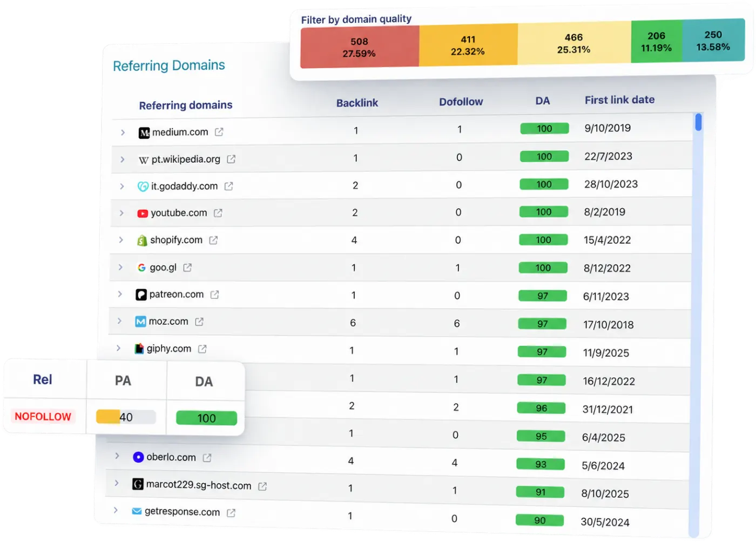Click first link date 9/10/2019
The width and height of the screenshot is (756, 554).
tap(607, 128)
